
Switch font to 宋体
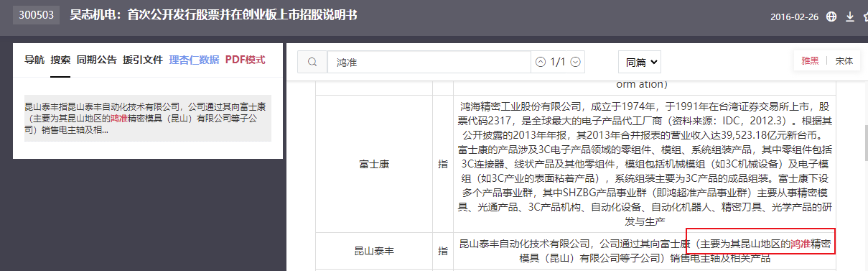click(x=844, y=62)
